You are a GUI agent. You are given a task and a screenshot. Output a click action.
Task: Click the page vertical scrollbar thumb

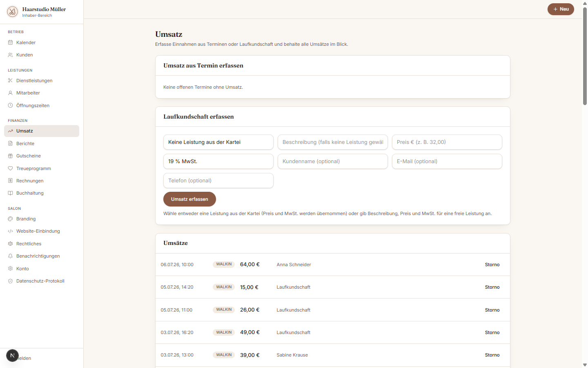click(x=585, y=56)
